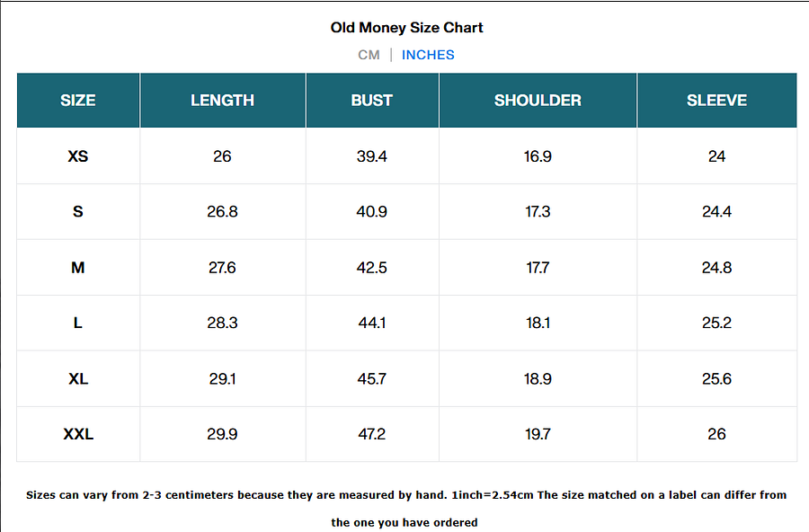The image size is (809, 532).
Task: Select the XS size row label
Action: (78, 156)
